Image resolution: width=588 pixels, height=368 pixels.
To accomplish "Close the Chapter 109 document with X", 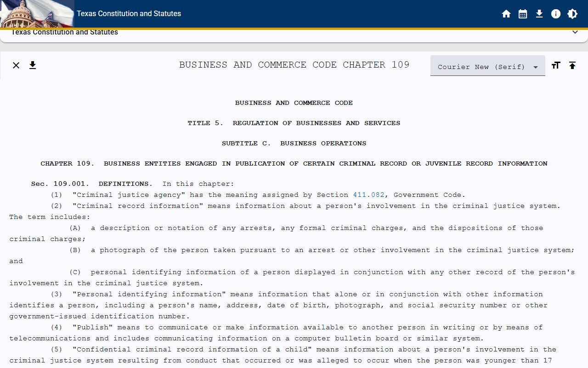I will (x=16, y=65).
